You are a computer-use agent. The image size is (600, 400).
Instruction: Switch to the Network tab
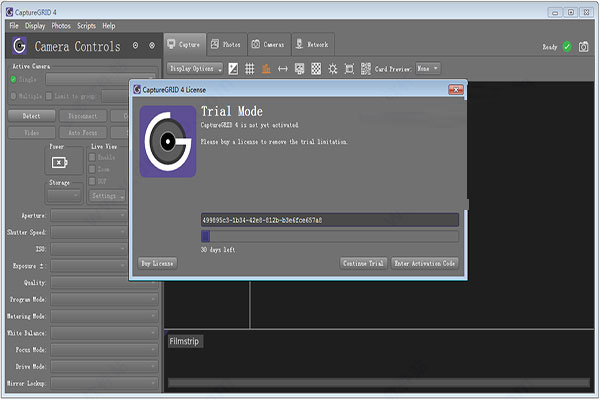point(313,44)
